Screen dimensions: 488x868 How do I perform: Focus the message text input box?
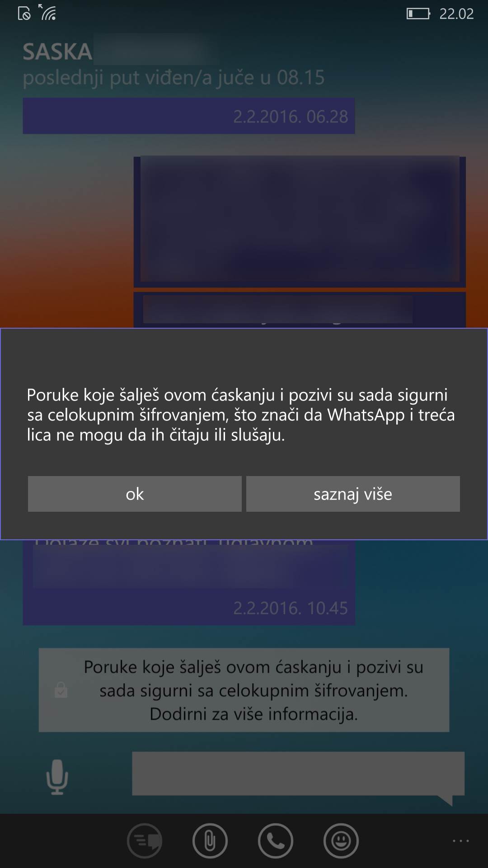[x=298, y=774]
